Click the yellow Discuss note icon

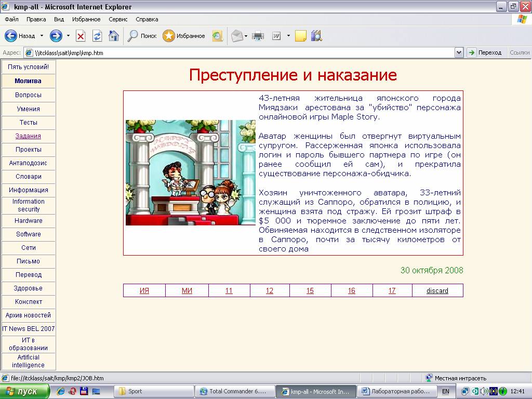coord(300,36)
